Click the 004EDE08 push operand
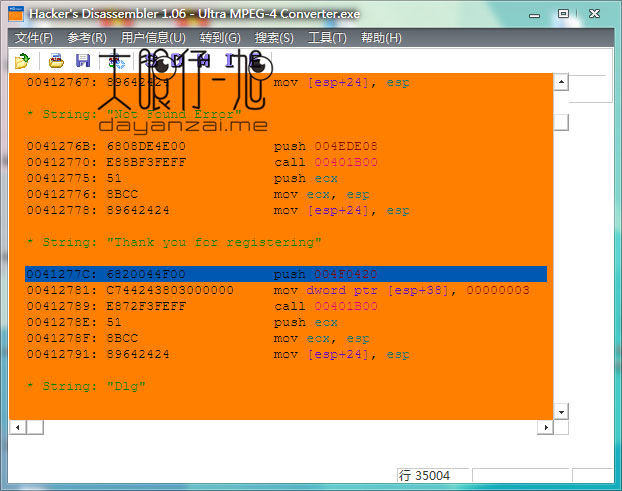The height and width of the screenshot is (491, 622). tap(346, 146)
